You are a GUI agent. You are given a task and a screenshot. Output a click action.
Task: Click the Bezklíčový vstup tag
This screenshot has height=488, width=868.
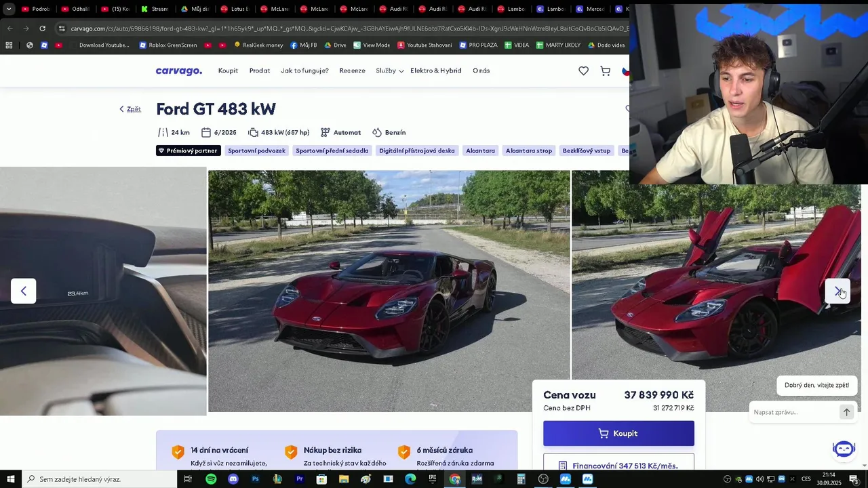[587, 150]
